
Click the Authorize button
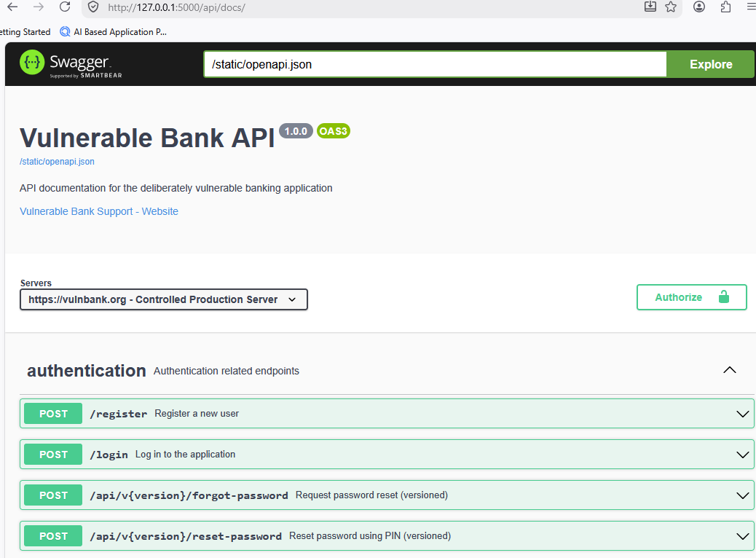[x=691, y=297]
